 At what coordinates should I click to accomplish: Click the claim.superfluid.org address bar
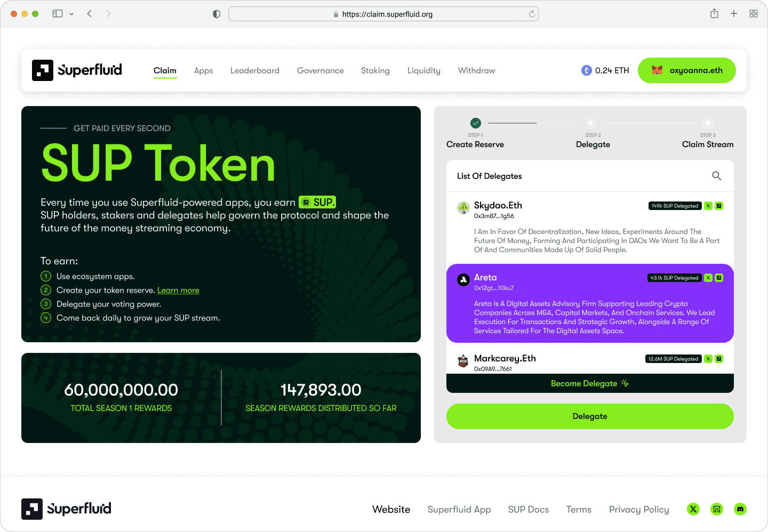point(383,14)
